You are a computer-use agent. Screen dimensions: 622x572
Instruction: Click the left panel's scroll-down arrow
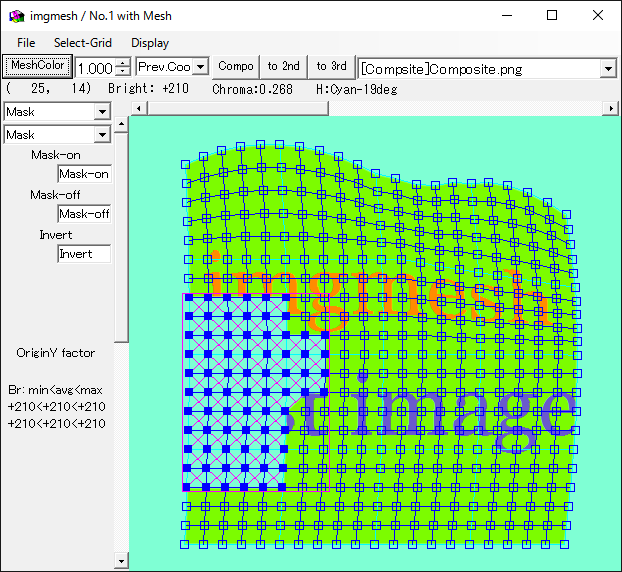[121, 561]
